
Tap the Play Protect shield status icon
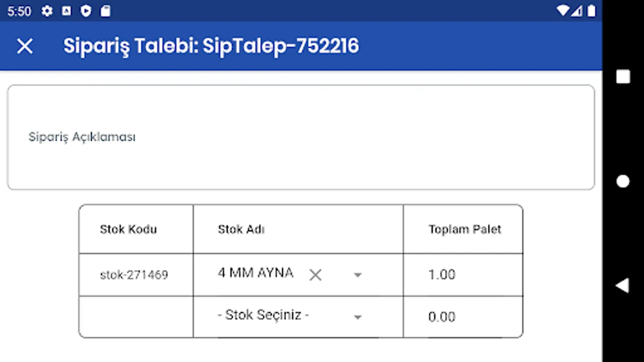[86, 11]
